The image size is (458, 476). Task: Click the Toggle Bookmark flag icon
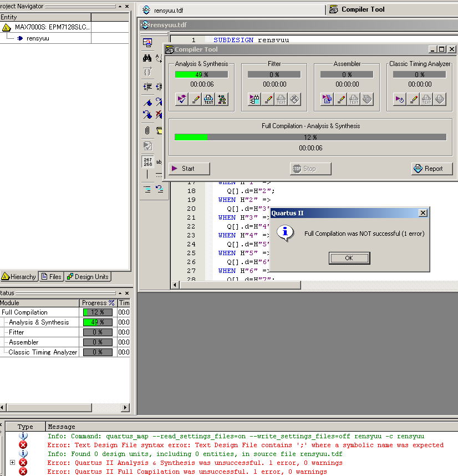tap(147, 103)
